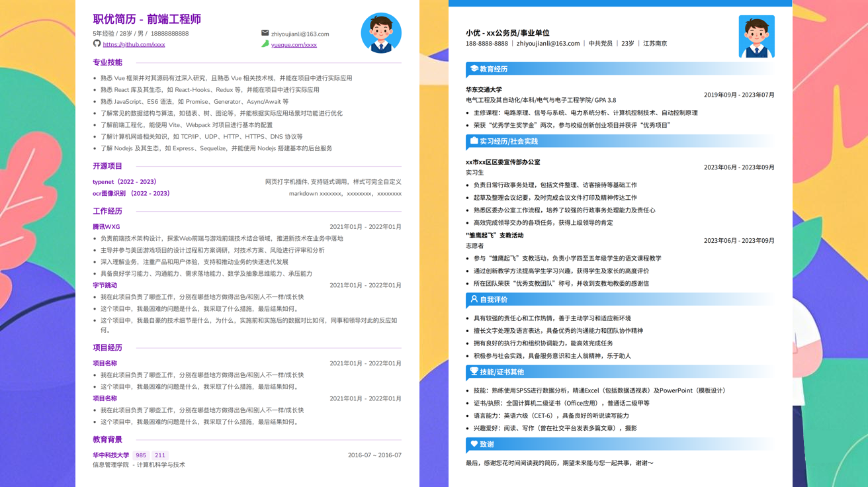
Task: Click the 江苏南京 location text
Action: [x=655, y=43]
